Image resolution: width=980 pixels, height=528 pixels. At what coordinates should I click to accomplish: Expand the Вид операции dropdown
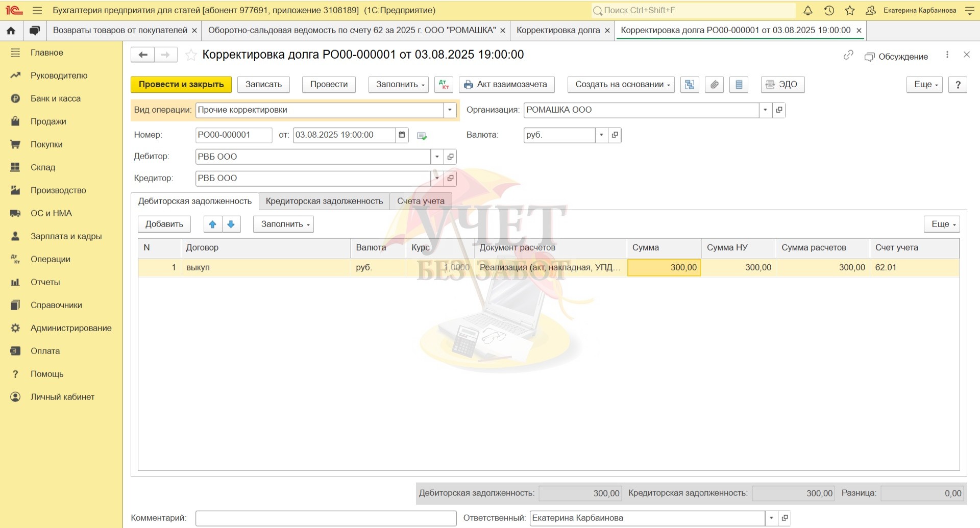pyautogui.click(x=450, y=110)
